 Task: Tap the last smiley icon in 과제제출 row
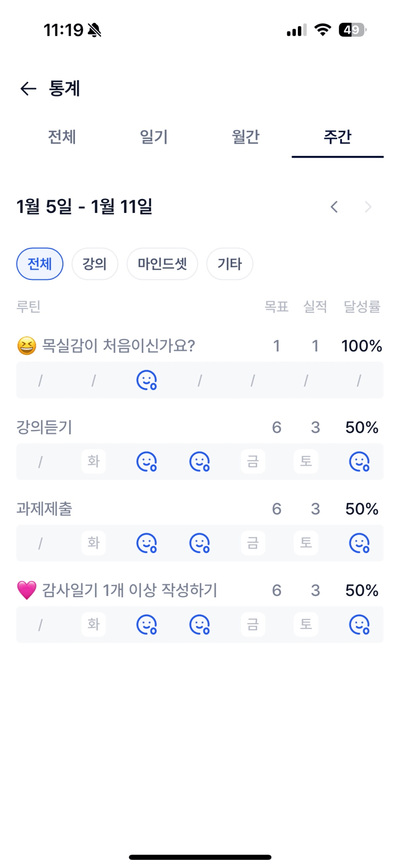tap(359, 543)
